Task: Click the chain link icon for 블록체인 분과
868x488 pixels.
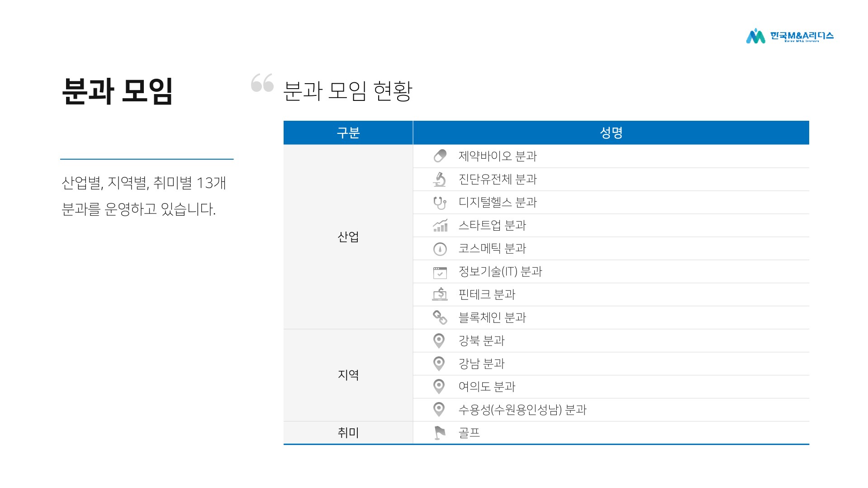Action: (x=440, y=317)
